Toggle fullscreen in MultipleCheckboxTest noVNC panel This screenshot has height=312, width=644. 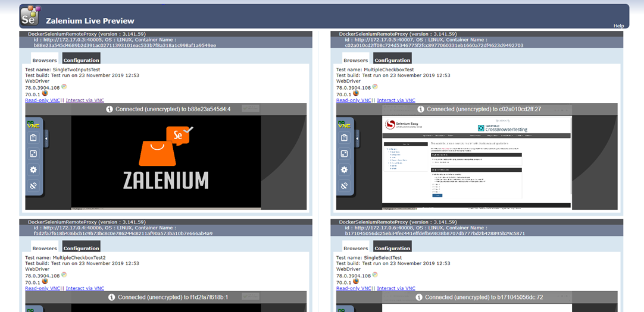(x=344, y=153)
